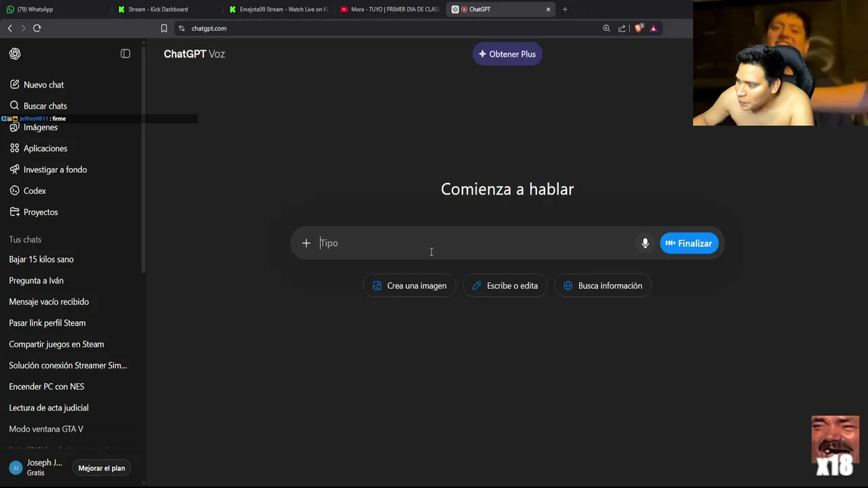
Task: Click the Codex icon in sidebar
Action: pyautogui.click(x=14, y=191)
